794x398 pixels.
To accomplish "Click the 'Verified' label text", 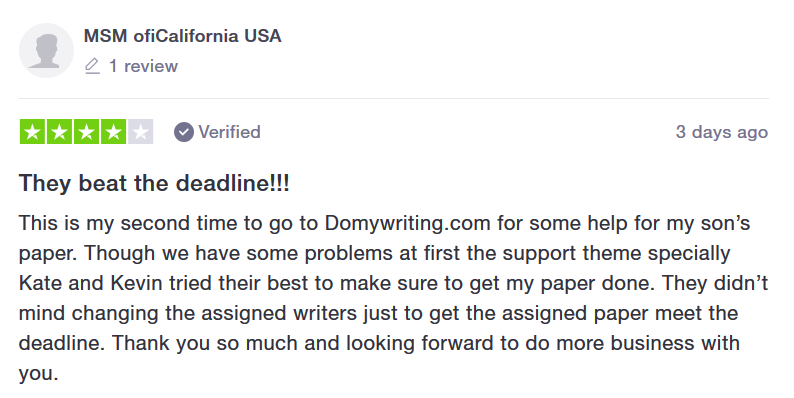I will point(229,132).
